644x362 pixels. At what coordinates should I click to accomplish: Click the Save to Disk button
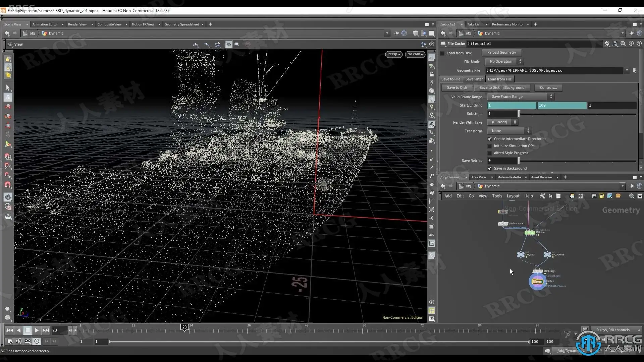[457, 87]
